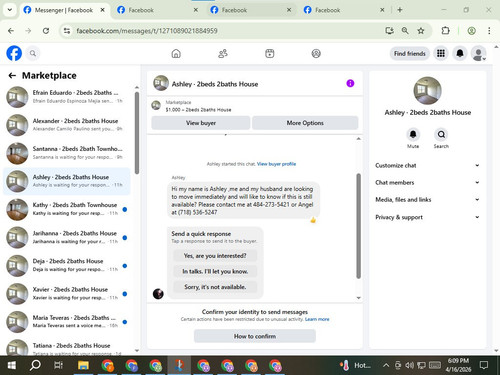Open the account avatar menu
Image resolution: width=500 pixels, height=375 pixels.
coord(479,53)
